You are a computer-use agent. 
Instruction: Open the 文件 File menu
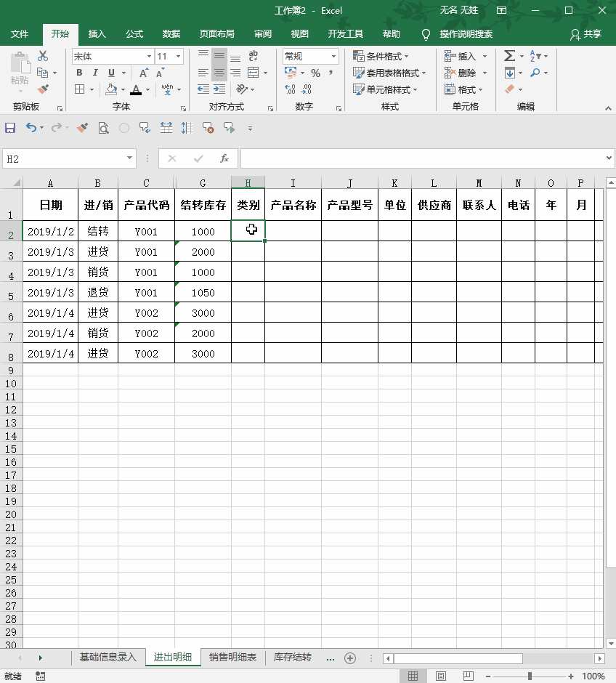(20, 34)
